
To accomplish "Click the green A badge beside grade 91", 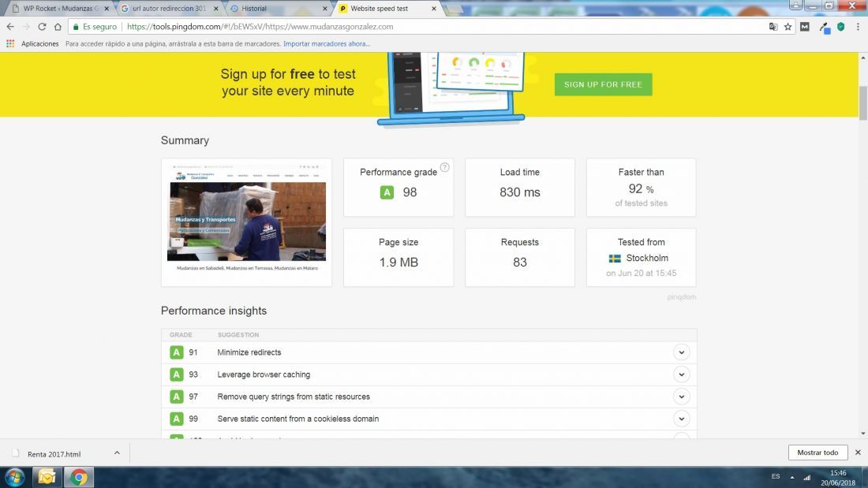I will (177, 352).
